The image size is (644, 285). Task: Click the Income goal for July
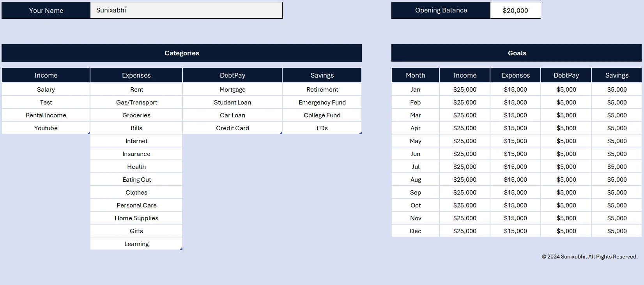(464, 166)
